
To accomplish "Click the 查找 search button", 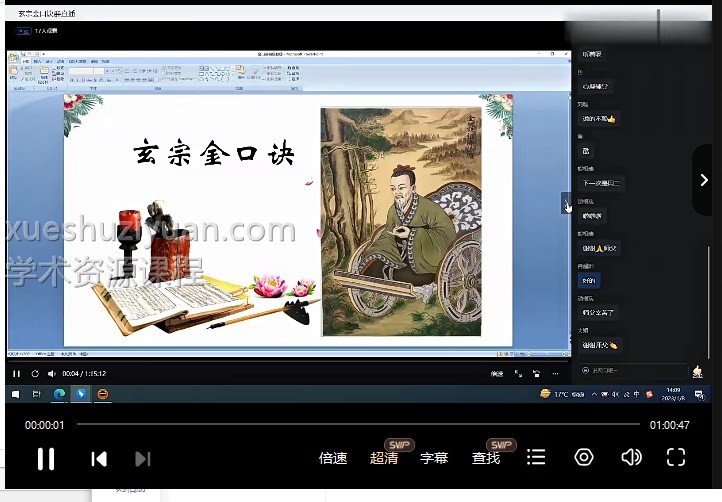I will coord(486,458).
